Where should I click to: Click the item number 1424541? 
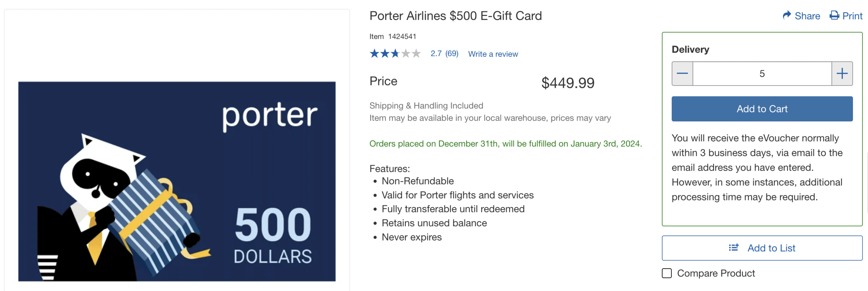pyautogui.click(x=402, y=36)
